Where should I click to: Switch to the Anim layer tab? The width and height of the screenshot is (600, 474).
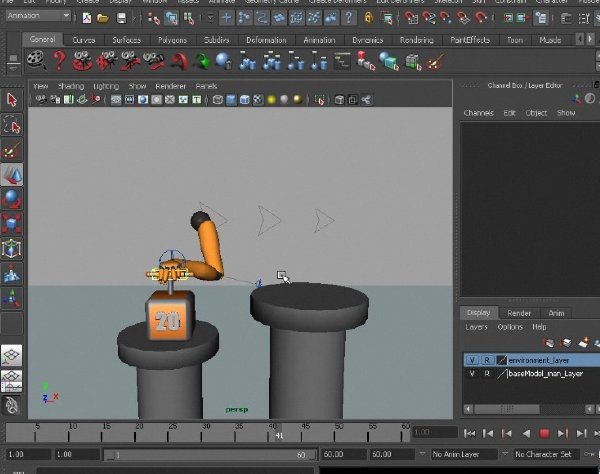coord(556,313)
